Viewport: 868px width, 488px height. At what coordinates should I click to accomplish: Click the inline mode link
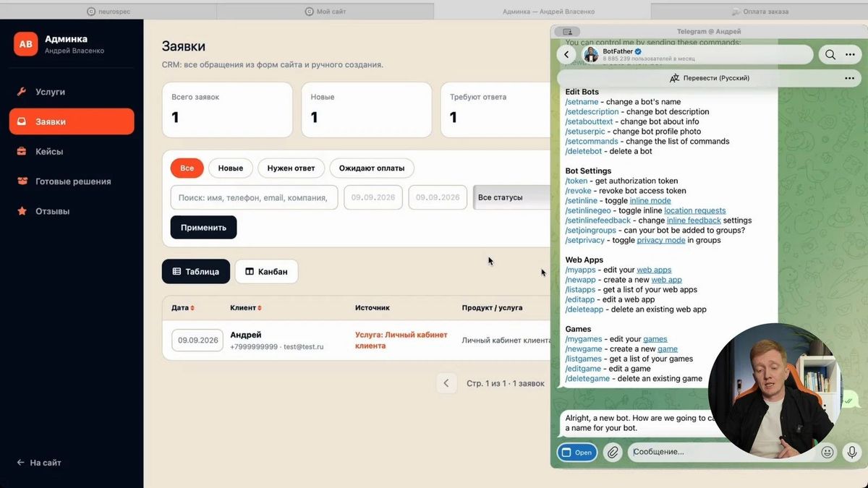point(650,201)
